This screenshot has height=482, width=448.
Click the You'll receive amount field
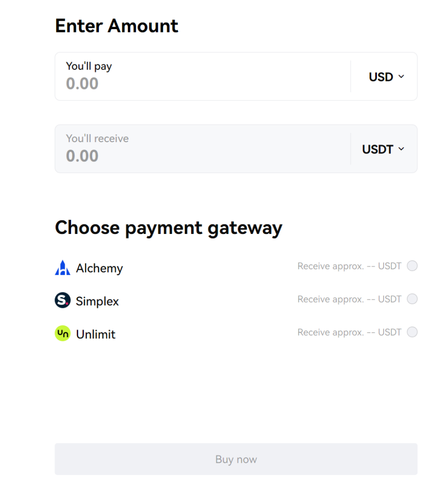[x=202, y=156]
